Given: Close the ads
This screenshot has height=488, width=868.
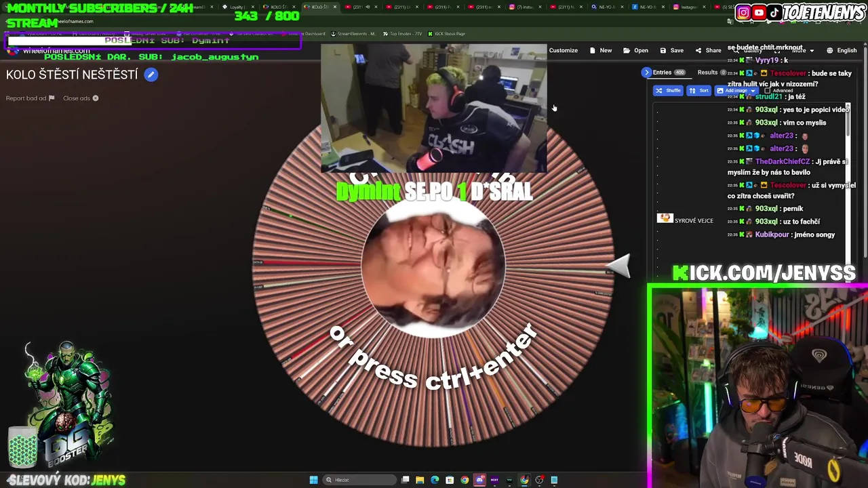Looking at the screenshot, I should click(x=81, y=98).
